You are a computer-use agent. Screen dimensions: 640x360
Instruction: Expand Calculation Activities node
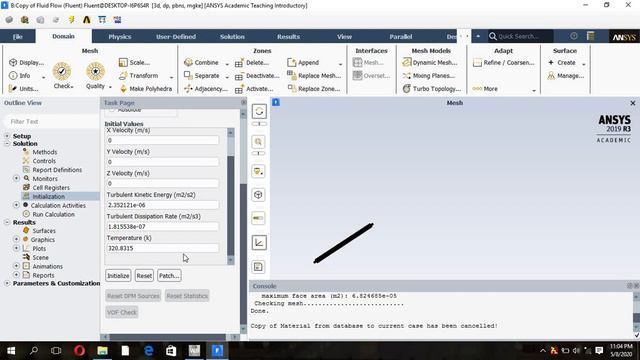click(16, 205)
